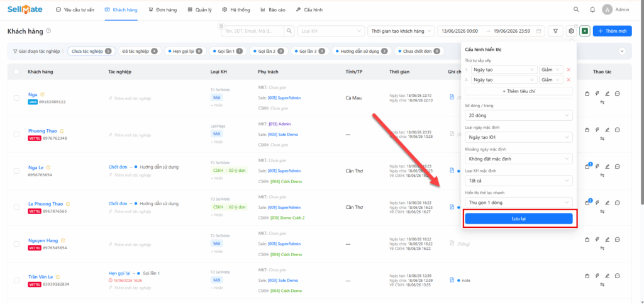Click the SellMate logo
The height and width of the screenshot is (304, 644).
pyautogui.click(x=25, y=9)
